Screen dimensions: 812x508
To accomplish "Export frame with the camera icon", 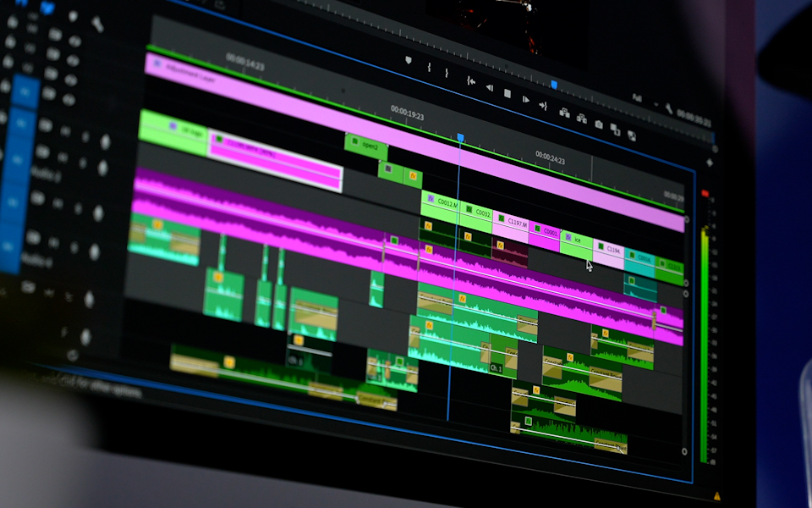I will click(599, 124).
